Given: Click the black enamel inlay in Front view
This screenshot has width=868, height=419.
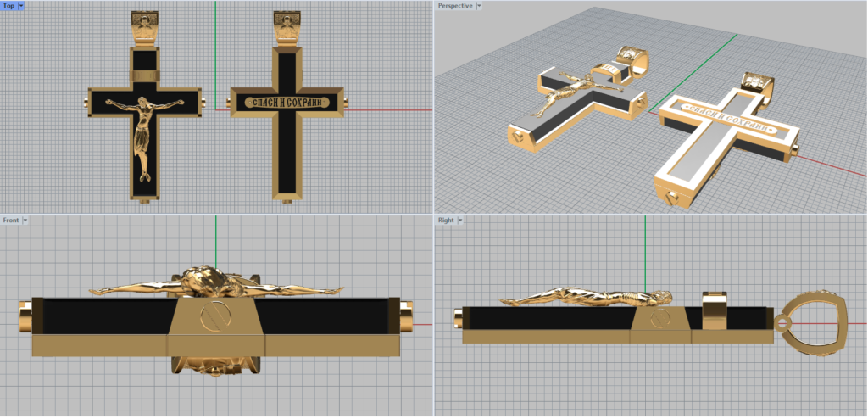Looking at the screenshot, I should [x=102, y=316].
